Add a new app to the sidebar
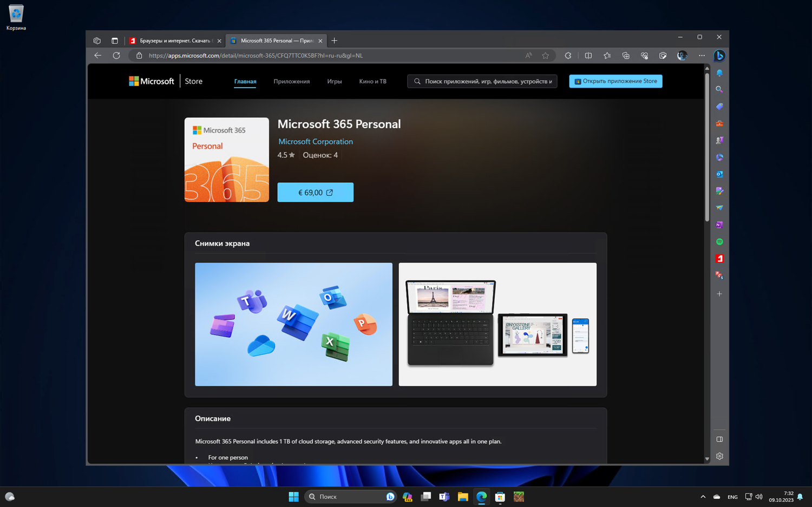The image size is (812, 507). (x=719, y=294)
